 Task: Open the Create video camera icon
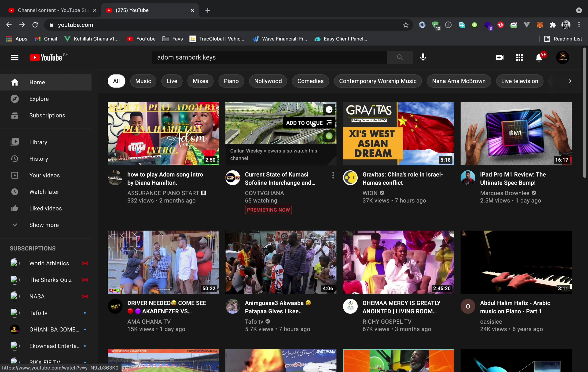tap(500, 57)
